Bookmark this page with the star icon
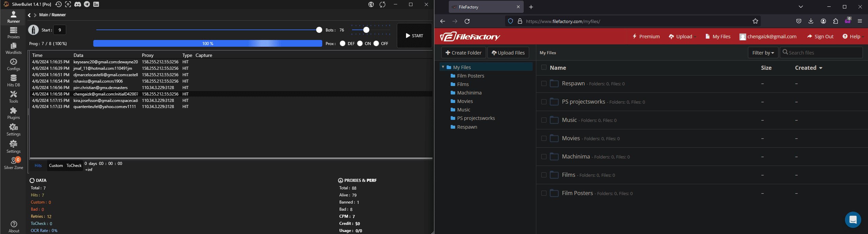This screenshot has height=234, width=868. pyautogui.click(x=755, y=21)
